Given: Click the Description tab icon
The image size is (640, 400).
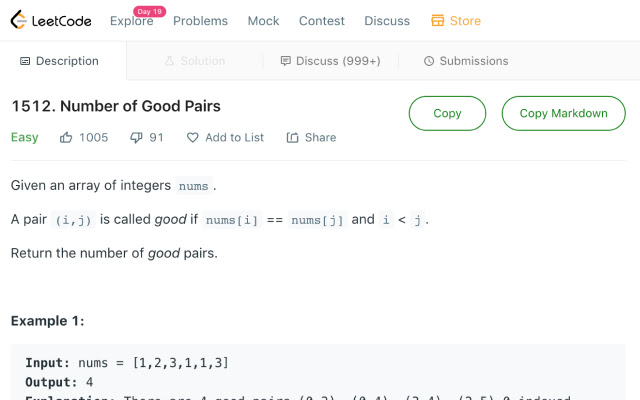Looking at the screenshot, I should click(25, 61).
